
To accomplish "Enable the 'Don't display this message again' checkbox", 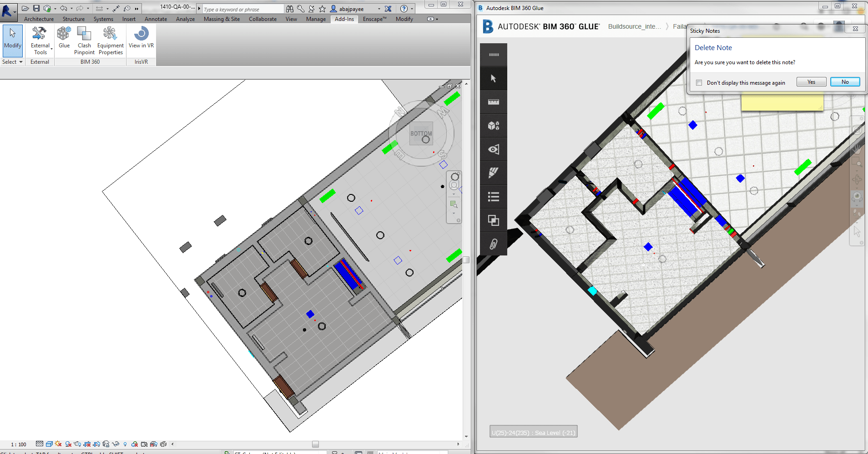I will [699, 82].
